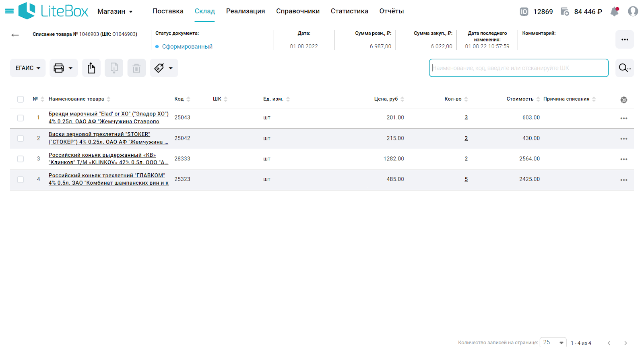Check the row 2 Виски checkbox

[21, 138]
